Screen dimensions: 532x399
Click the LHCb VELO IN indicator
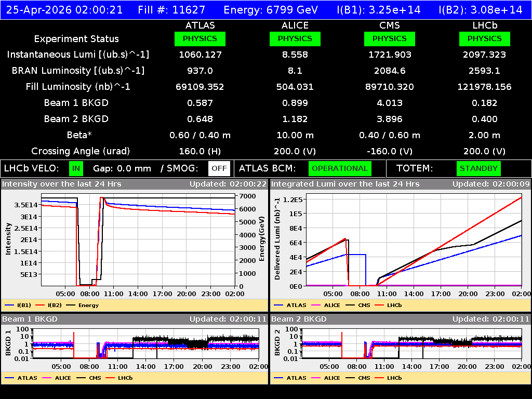(x=76, y=169)
